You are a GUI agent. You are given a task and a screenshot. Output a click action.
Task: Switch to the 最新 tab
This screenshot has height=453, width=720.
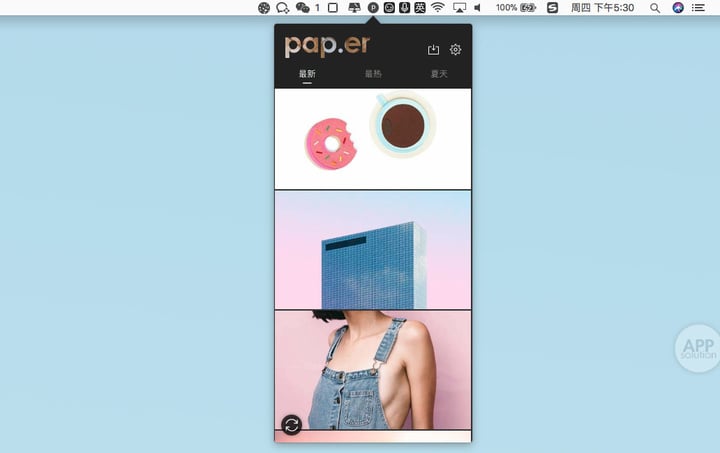[307, 74]
